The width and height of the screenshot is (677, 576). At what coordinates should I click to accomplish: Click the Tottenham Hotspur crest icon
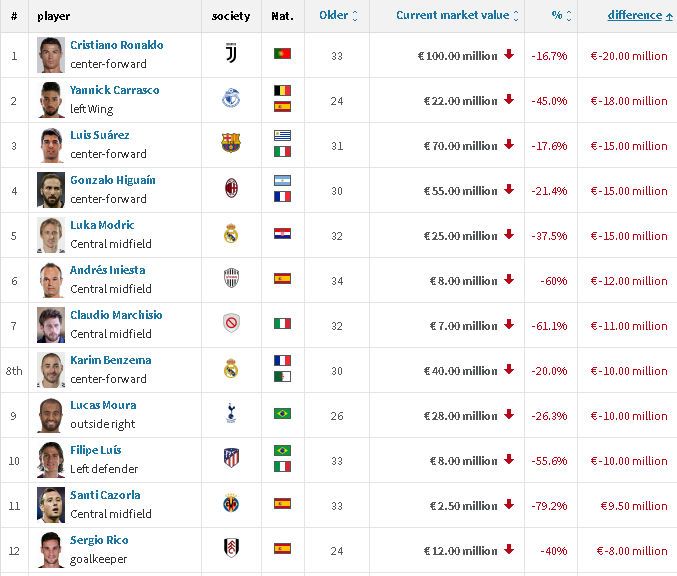(x=231, y=413)
